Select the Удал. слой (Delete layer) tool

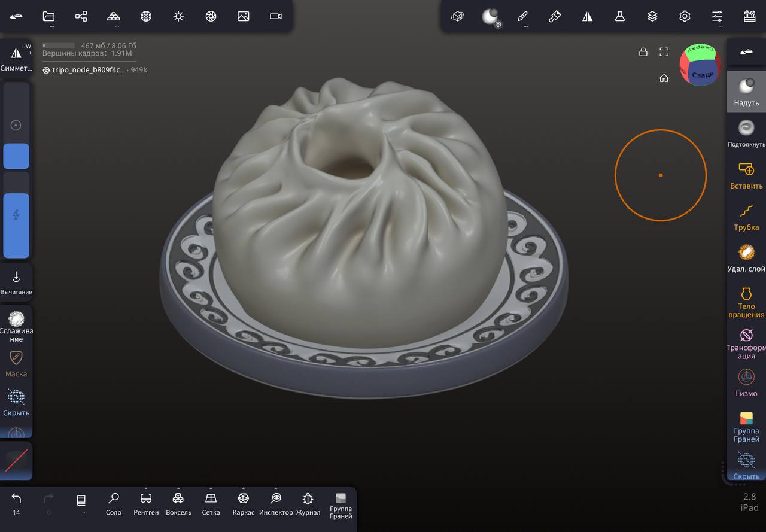(x=746, y=258)
